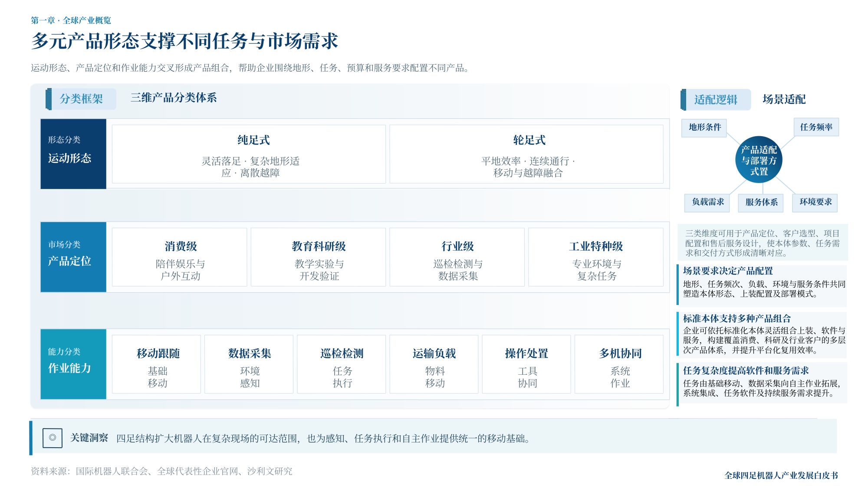Click the paragraph starting 三类维度可用于产品定位
Screen dimensions: 868x488
[763, 243]
